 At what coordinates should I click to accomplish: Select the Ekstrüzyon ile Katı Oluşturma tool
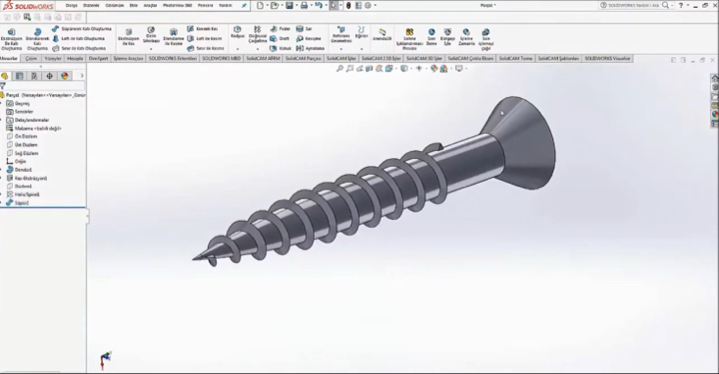click(11, 39)
